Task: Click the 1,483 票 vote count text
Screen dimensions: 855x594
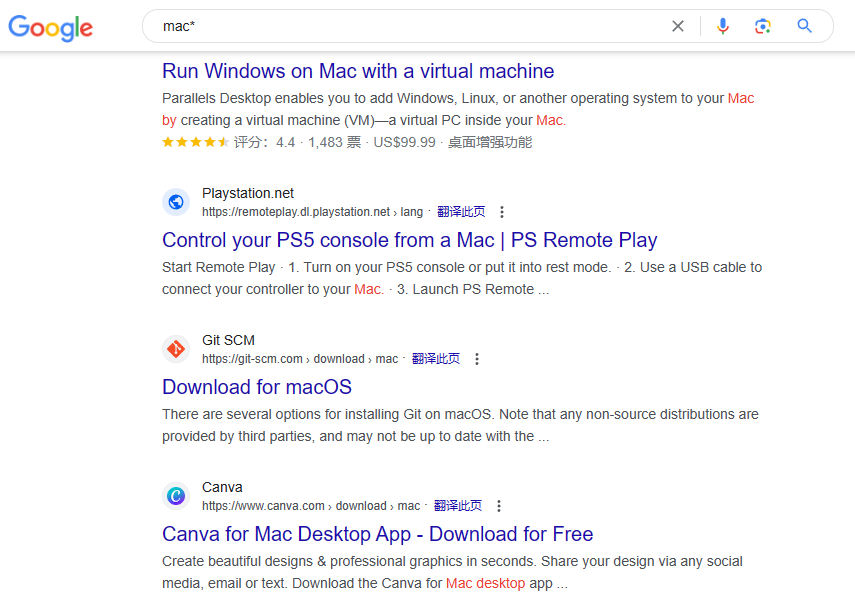Action: point(334,142)
